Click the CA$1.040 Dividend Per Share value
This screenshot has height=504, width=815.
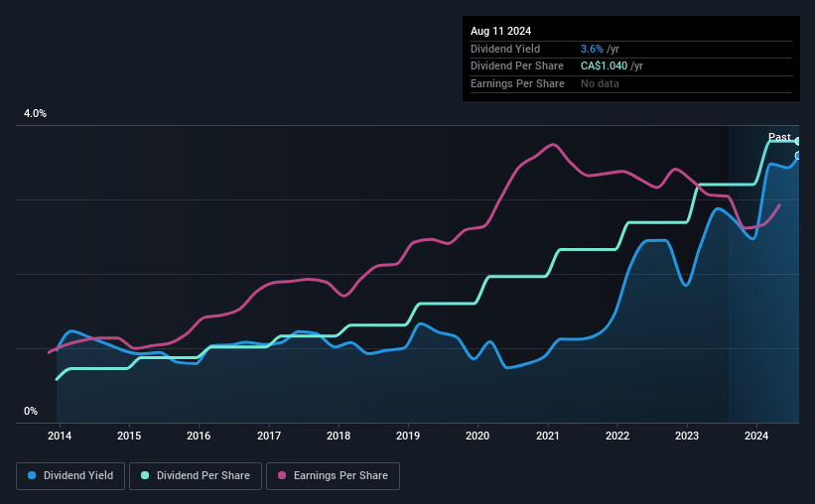(x=604, y=66)
